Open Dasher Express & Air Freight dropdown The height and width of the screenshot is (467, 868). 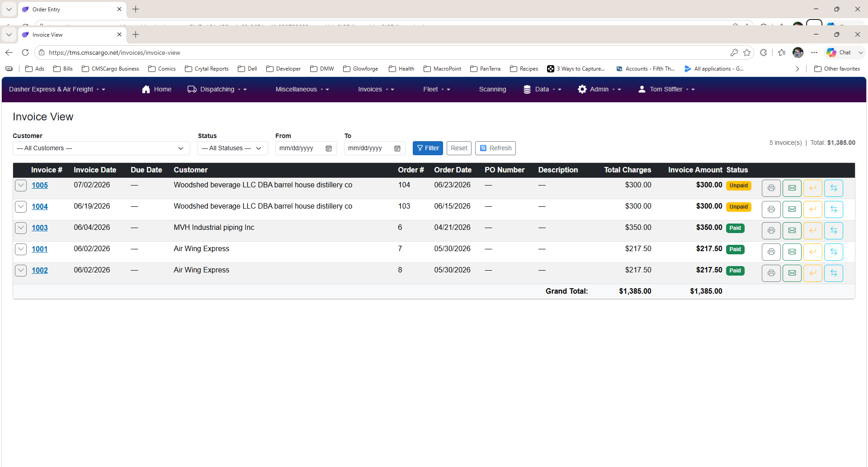(x=57, y=89)
